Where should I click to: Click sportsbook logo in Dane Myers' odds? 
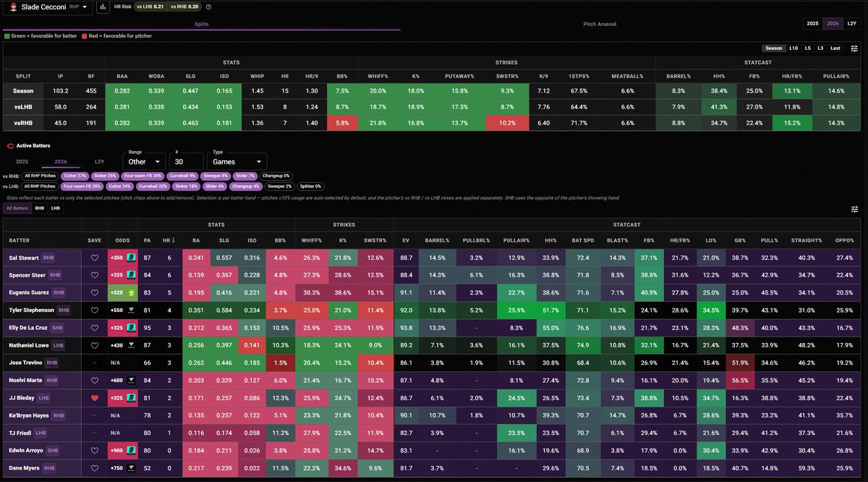pyautogui.click(x=132, y=468)
